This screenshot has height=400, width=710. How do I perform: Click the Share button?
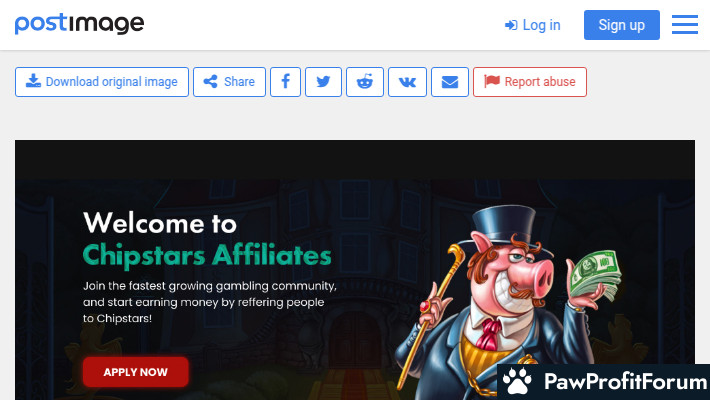(x=229, y=82)
